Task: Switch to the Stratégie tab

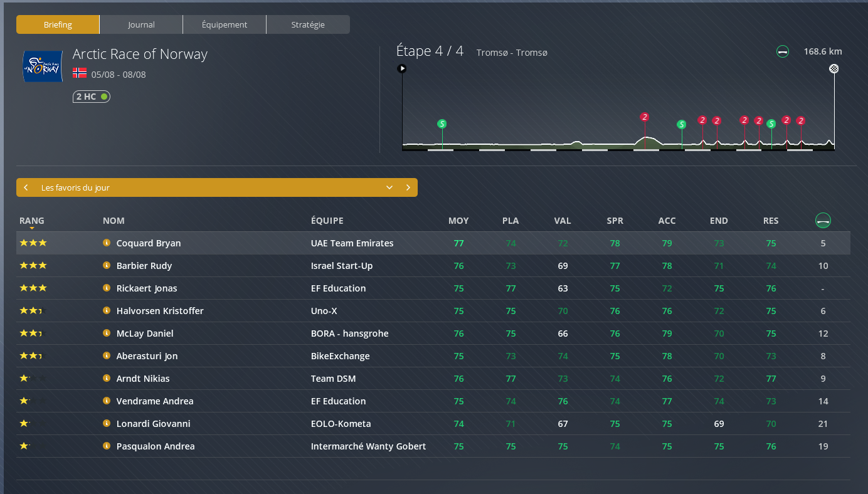Action: pyautogui.click(x=308, y=24)
